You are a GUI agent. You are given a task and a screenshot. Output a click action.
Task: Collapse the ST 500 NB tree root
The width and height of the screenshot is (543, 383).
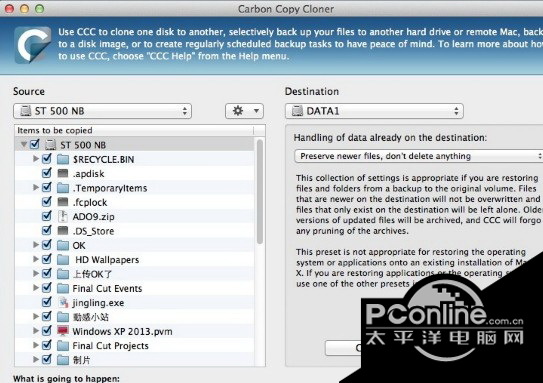[24, 144]
